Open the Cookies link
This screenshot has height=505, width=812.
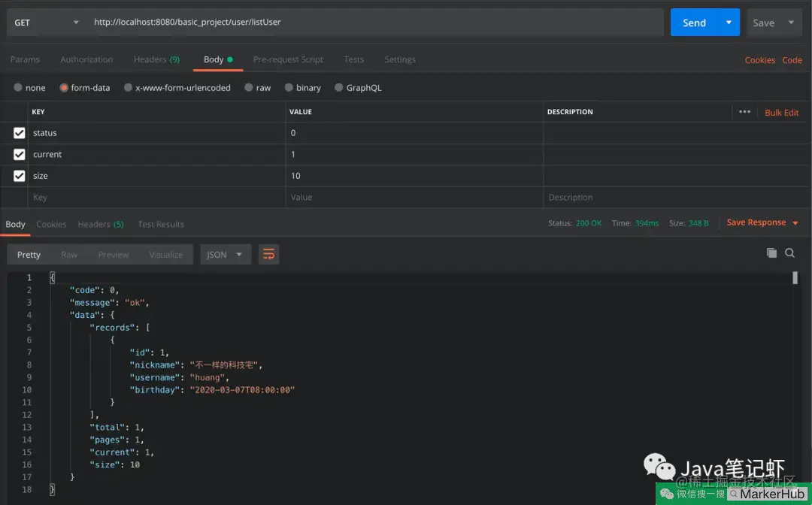point(759,60)
